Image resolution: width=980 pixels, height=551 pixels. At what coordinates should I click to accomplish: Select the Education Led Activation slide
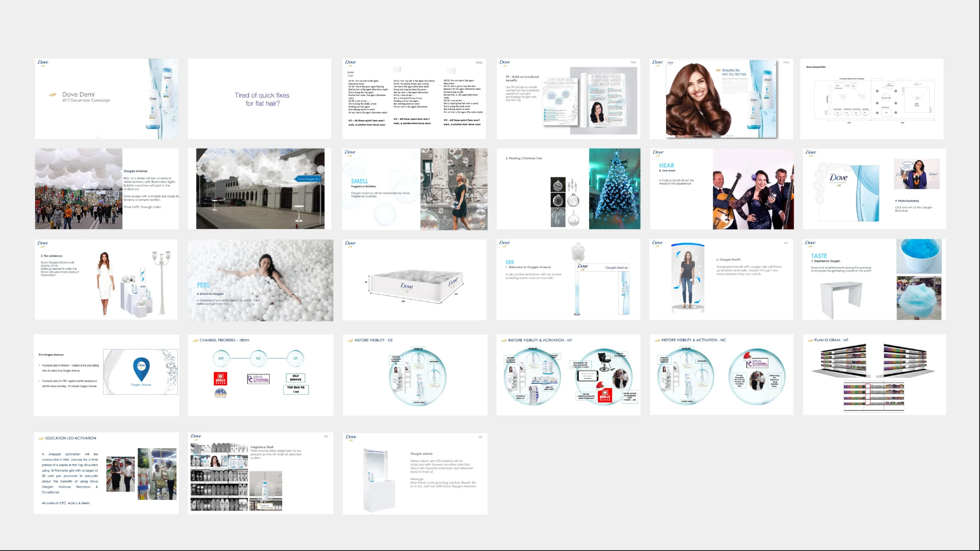[106, 473]
